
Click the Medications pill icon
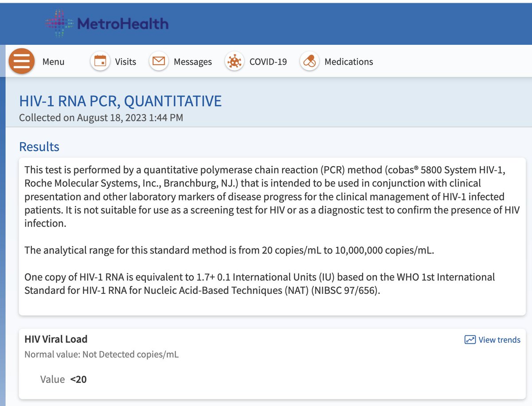[310, 61]
